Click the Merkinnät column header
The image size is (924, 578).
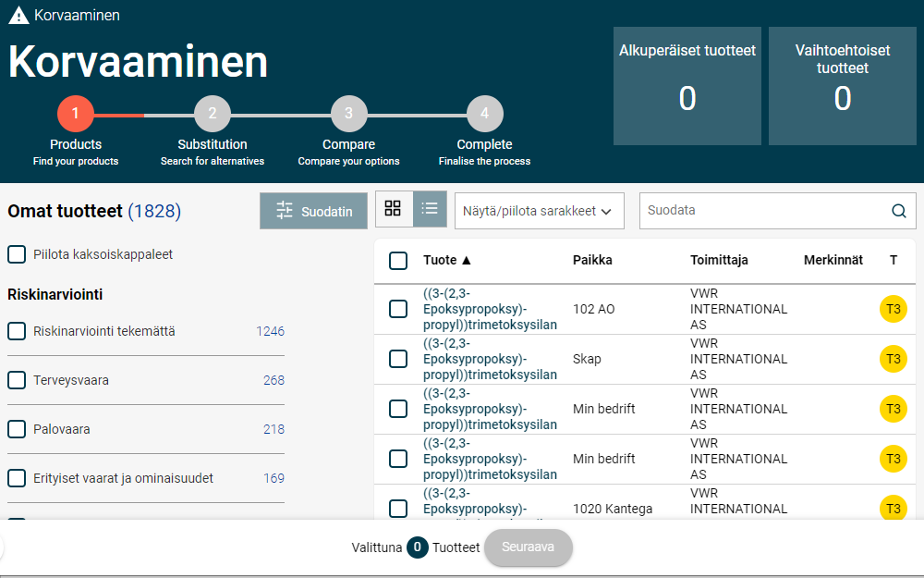click(x=833, y=260)
